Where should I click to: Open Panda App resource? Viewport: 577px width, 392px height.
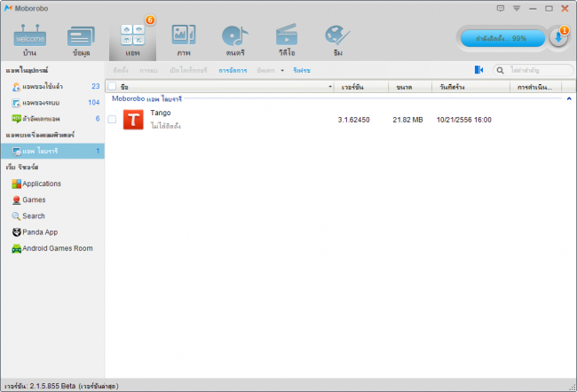pos(35,232)
